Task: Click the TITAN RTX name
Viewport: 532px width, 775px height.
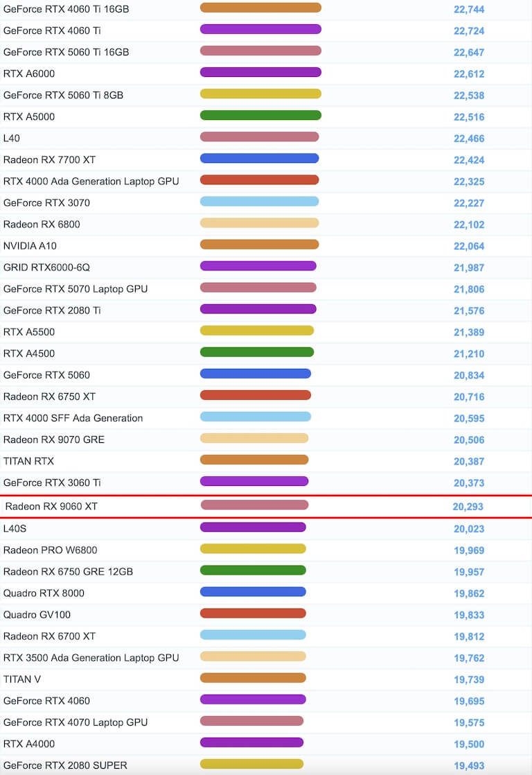Action: click(x=28, y=461)
